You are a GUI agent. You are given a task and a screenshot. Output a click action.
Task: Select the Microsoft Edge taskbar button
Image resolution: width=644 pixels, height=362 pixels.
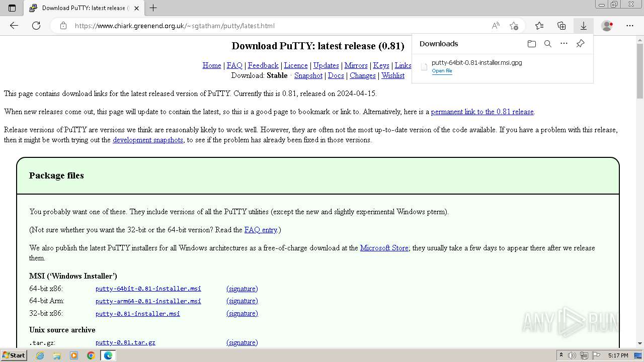[x=108, y=355]
